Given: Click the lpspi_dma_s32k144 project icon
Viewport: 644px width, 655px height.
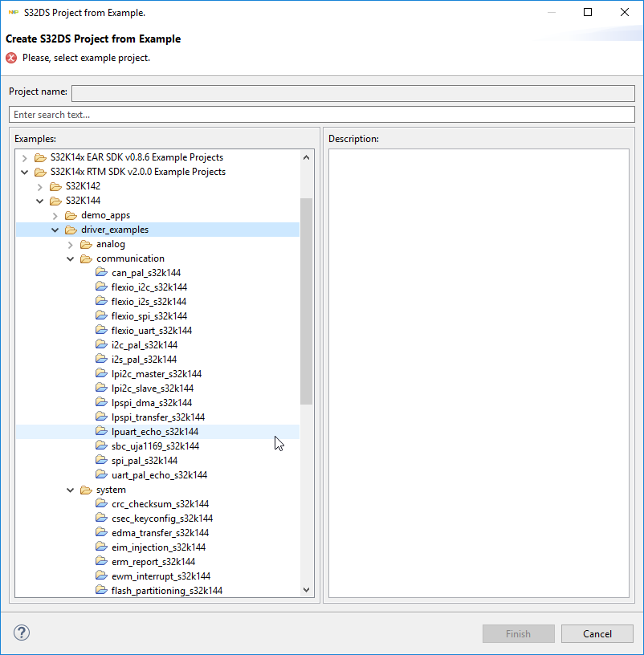Looking at the screenshot, I should pyautogui.click(x=101, y=402).
